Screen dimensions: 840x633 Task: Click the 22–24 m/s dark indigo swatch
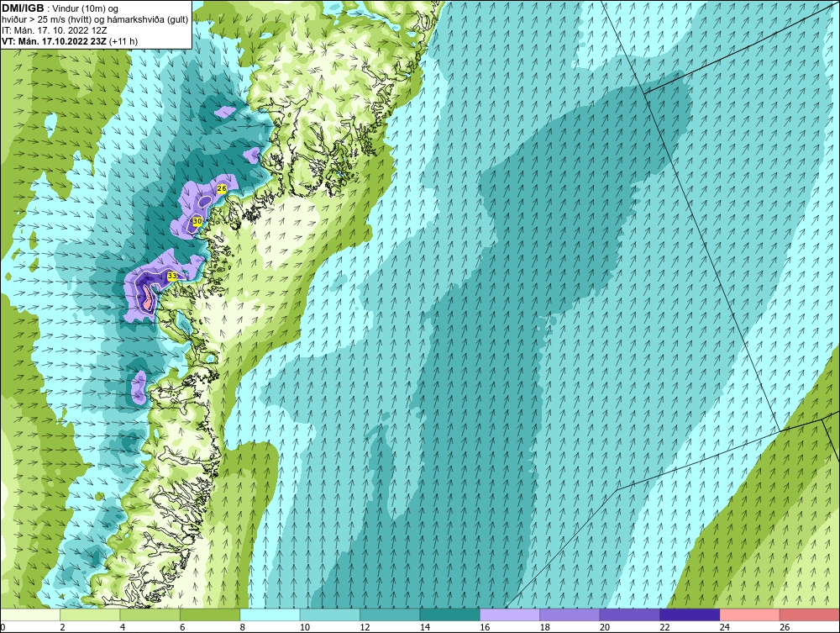(690, 615)
